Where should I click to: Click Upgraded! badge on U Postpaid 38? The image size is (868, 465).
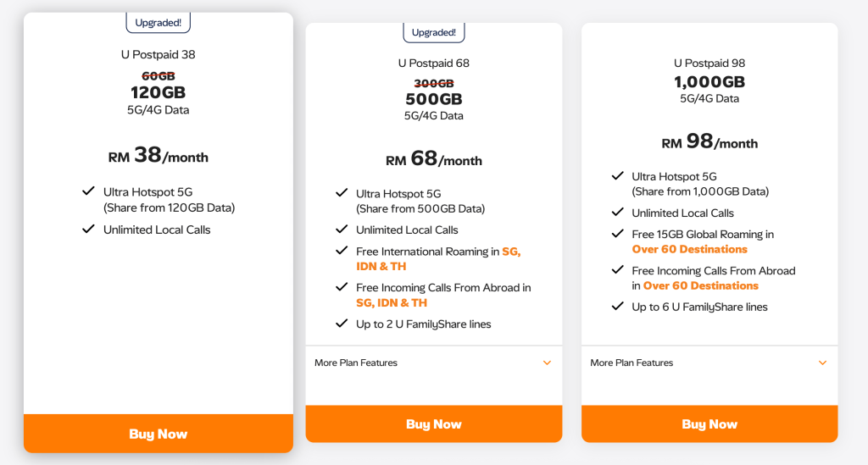click(159, 23)
